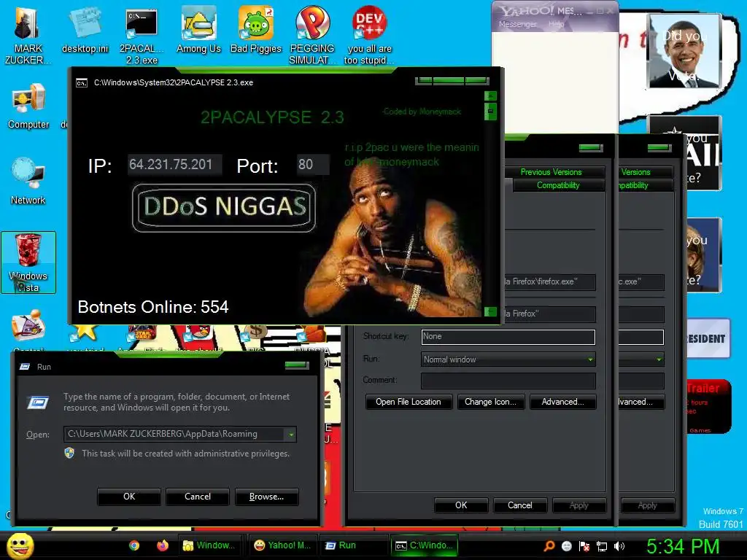Click the scrollbar thumb in 2PACALYPSE window
This screenshot has height=560, width=747.
(x=491, y=112)
